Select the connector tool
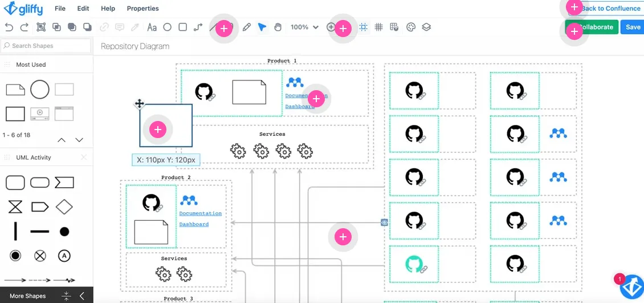This screenshot has width=644, height=303. pyautogui.click(x=198, y=27)
